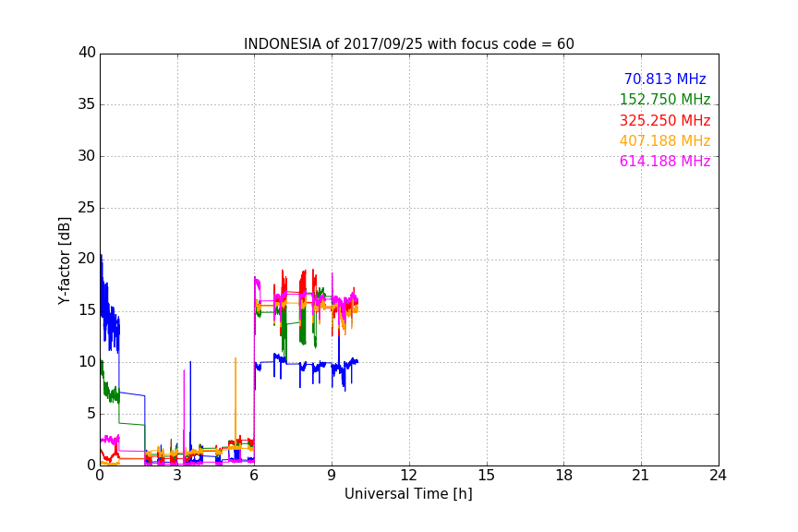Click x-axis tick label 24
This screenshot has height=532, width=798.
pyautogui.click(x=718, y=476)
